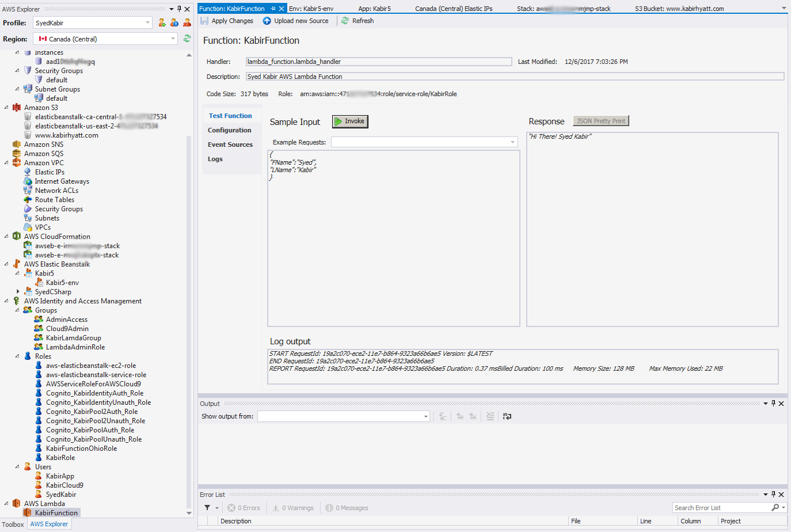
Task: Click the Internet Gateways icon
Action: 28,181
